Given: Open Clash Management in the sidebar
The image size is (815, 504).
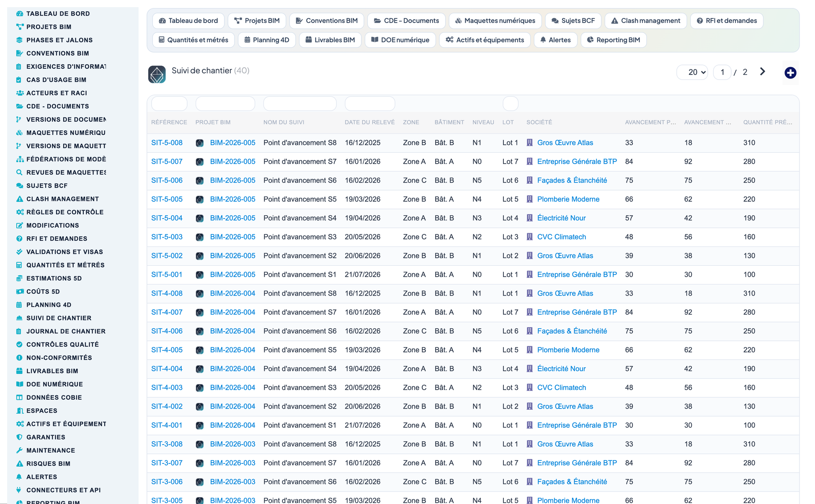Looking at the screenshot, I should point(62,199).
